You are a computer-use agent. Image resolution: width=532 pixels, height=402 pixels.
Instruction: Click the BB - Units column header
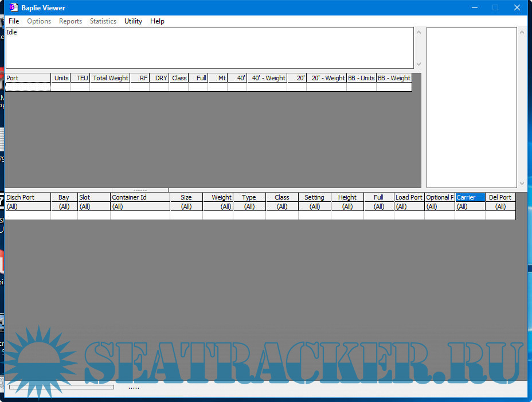tap(361, 78)
